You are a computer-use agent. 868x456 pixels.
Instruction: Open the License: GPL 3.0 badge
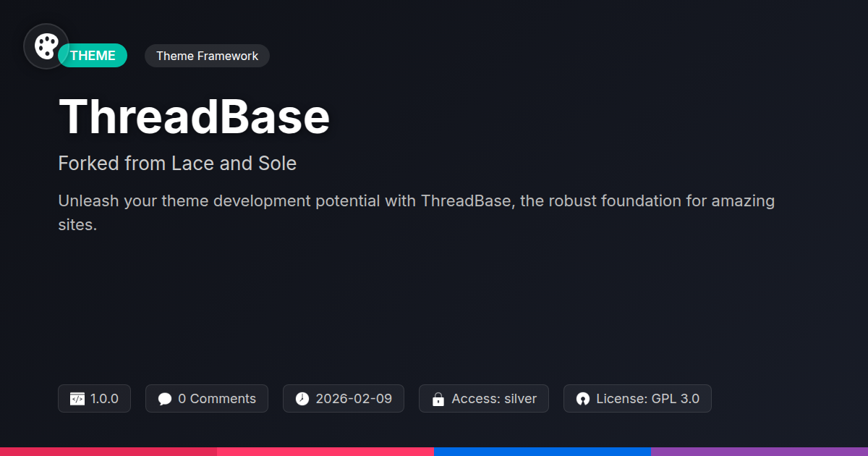pyautogui.click(x=637, y=399)
